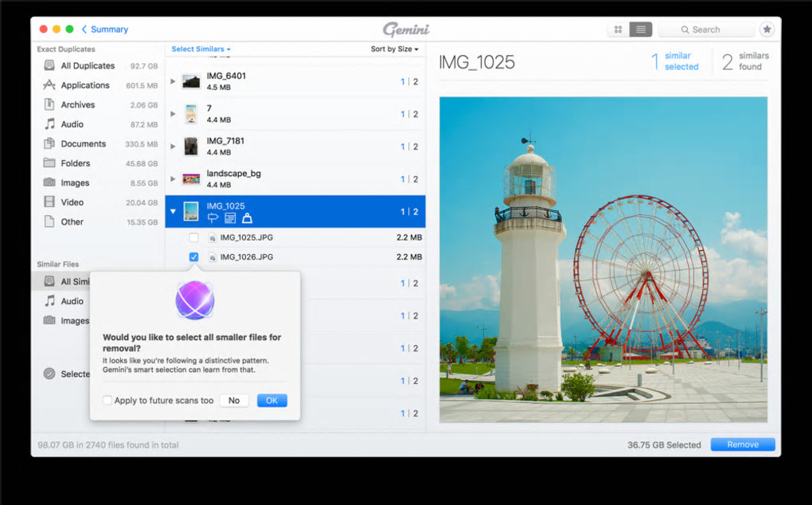Image resolution: width=812 pixels, height=505 pixels.
Task: Switch to grid view icon
Action: pyautogui.click(x=618, y=29)
